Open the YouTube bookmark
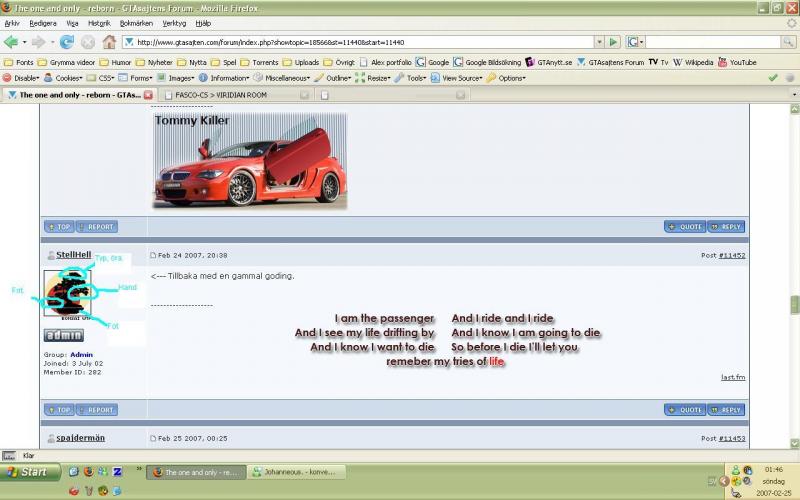 click(736, 62)
